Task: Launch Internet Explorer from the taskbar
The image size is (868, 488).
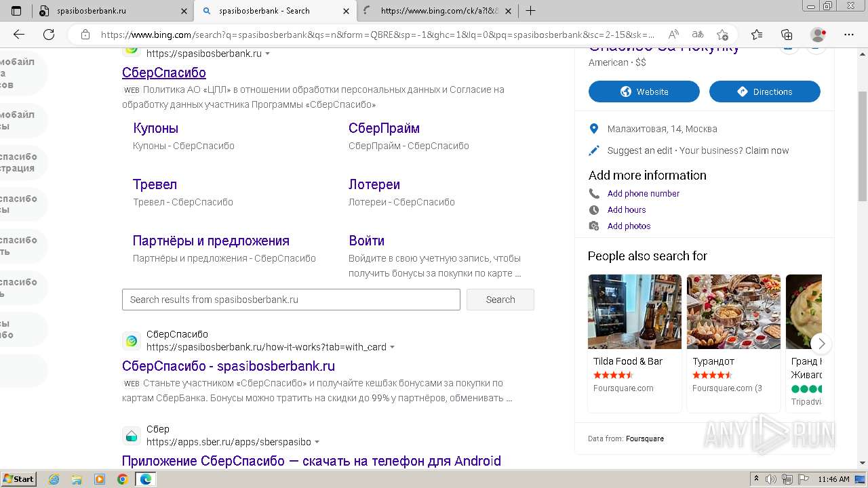Action: click(54, 479)
